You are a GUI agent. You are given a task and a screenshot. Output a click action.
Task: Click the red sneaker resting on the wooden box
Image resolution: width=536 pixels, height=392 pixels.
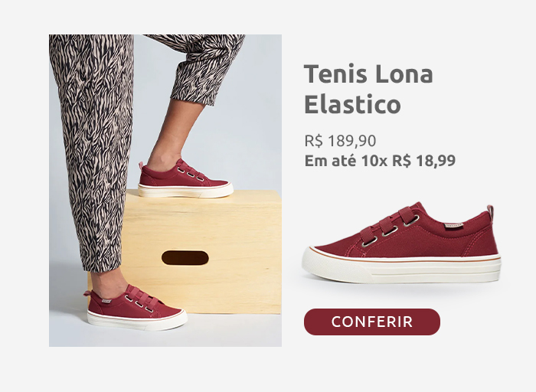[x=185, y=178]
